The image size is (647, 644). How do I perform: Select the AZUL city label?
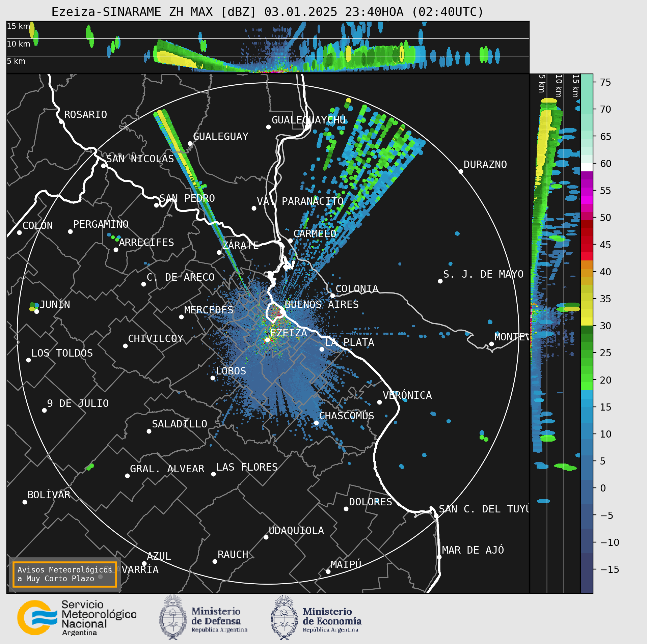[159, 556]
